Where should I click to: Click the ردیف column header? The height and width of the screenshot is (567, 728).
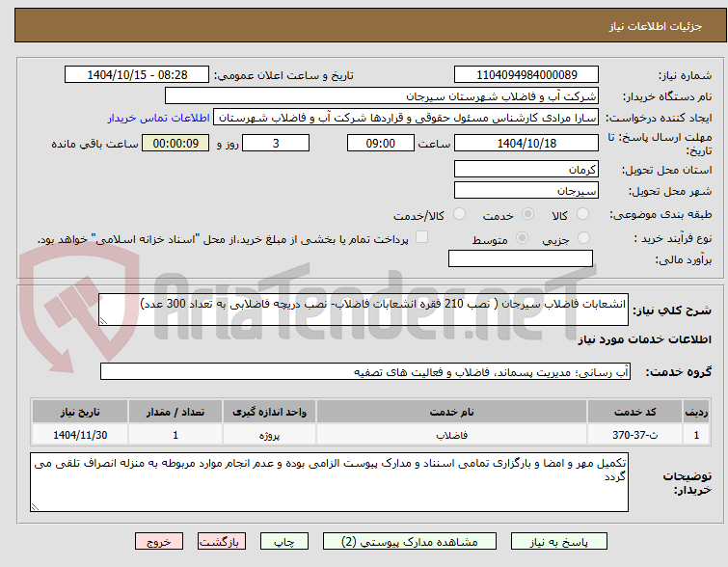696,412
